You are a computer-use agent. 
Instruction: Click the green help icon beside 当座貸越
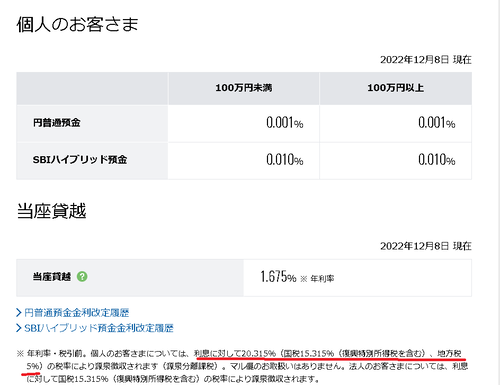click(82, 276)
